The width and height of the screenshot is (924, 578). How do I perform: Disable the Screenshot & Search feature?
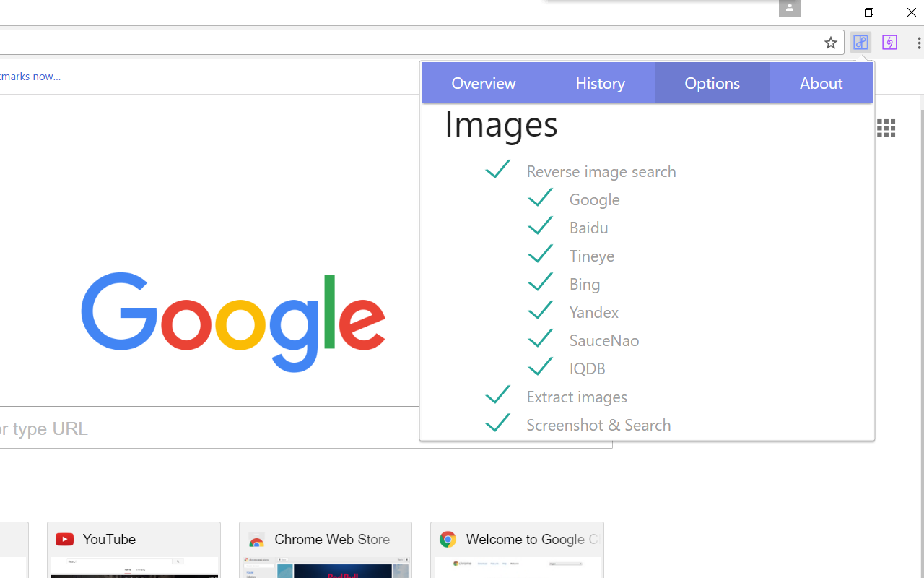(x=497, y=423)
